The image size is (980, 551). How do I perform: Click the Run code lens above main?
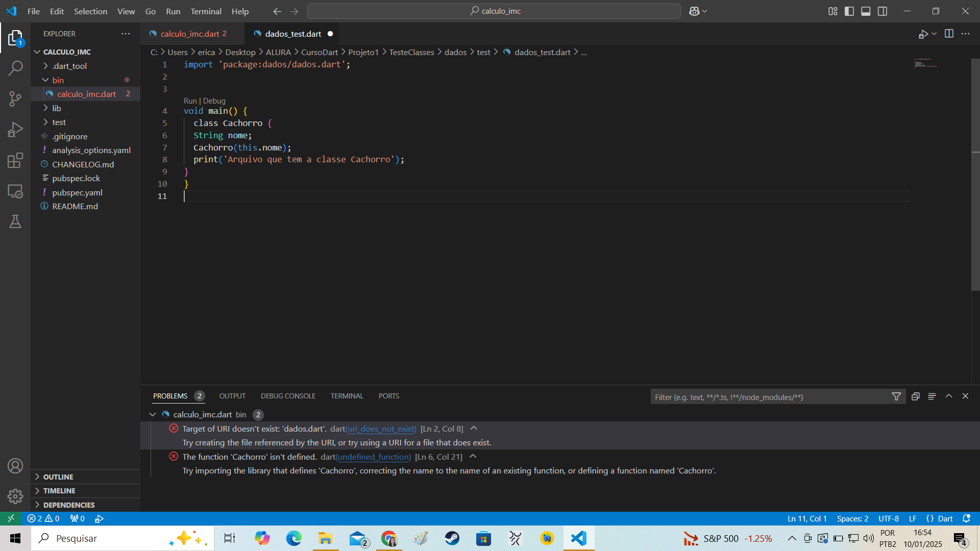190,101
